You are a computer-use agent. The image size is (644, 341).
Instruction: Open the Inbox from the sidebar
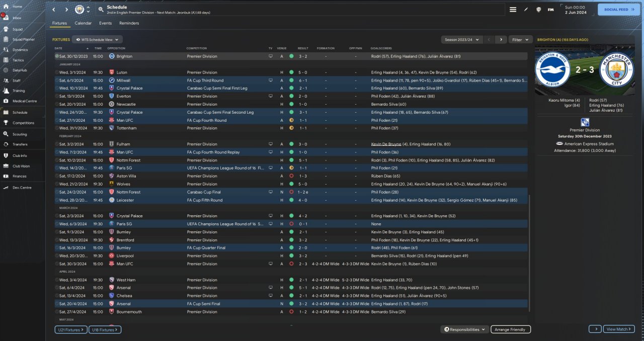click(x=17, y=18)
